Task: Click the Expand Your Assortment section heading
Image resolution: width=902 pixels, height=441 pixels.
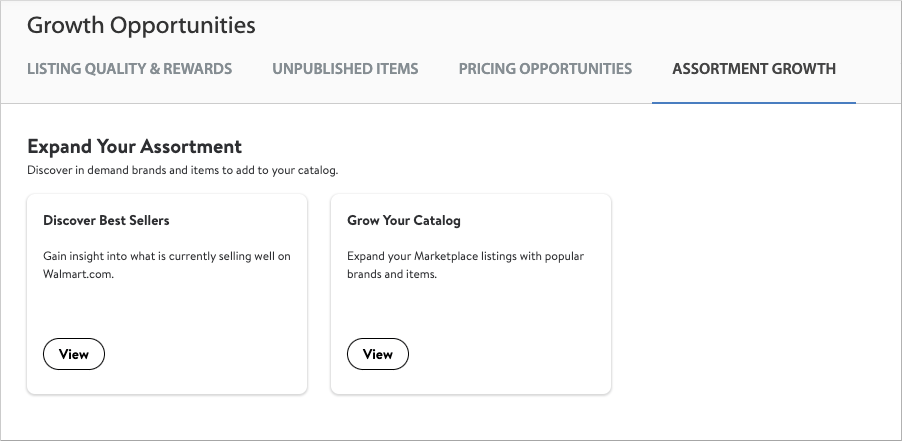Action: point(134,147)
